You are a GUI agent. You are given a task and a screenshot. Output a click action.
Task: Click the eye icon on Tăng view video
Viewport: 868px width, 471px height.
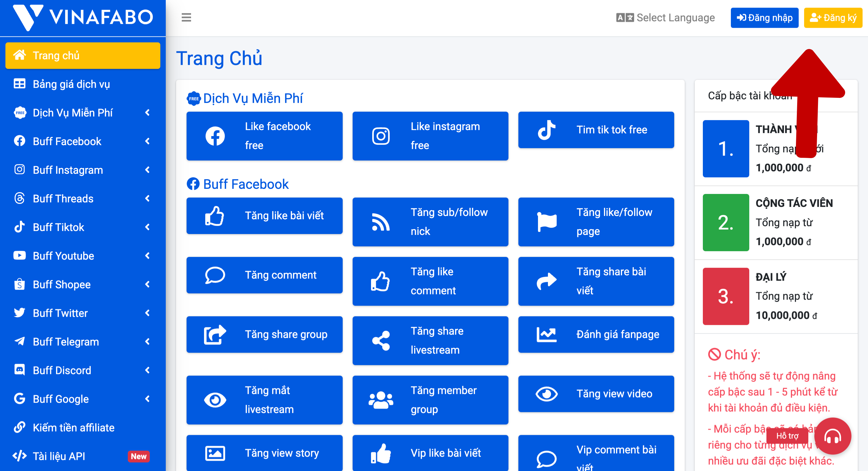(x=546, y=394)
